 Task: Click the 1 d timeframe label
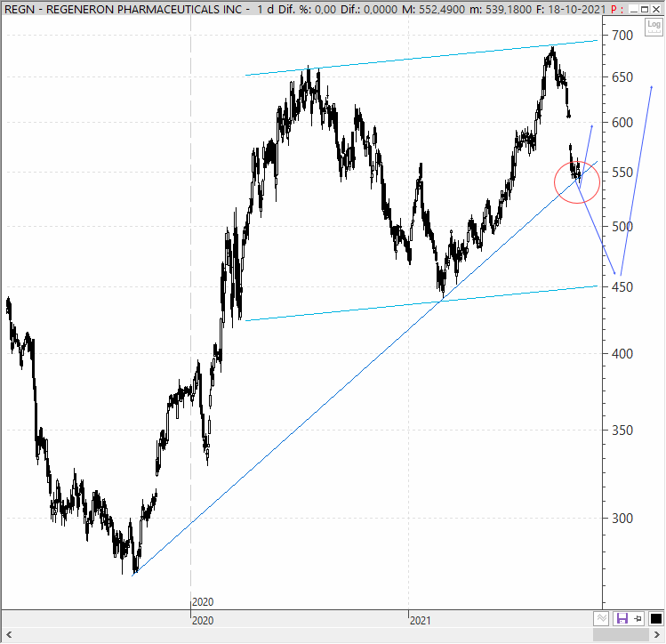click(266, 9)
